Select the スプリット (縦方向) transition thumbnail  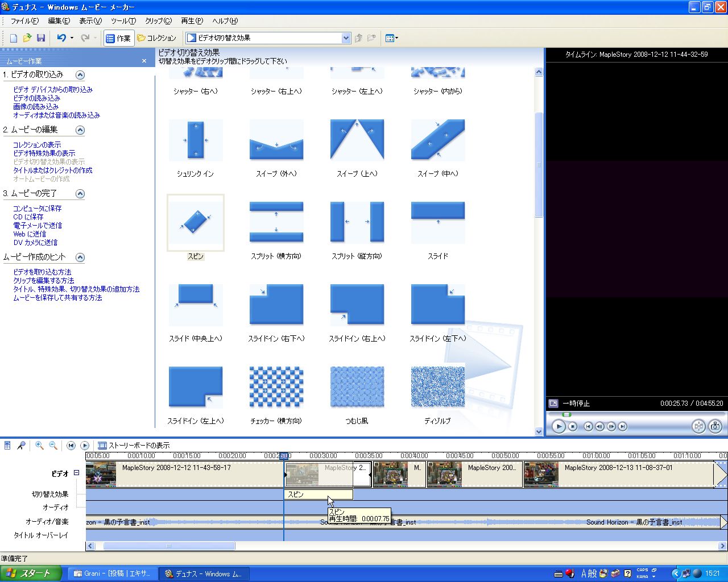[357, 222]
